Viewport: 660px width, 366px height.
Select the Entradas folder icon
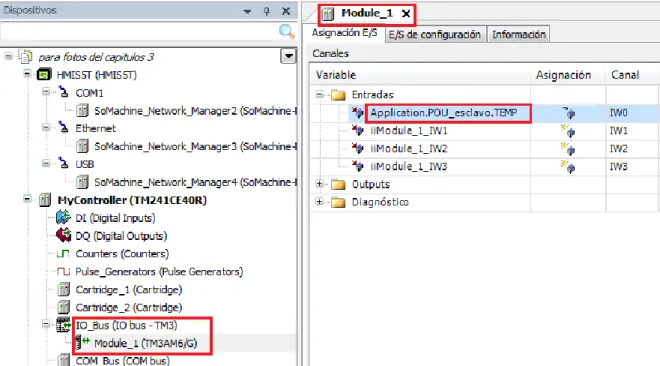click(338, 95)
